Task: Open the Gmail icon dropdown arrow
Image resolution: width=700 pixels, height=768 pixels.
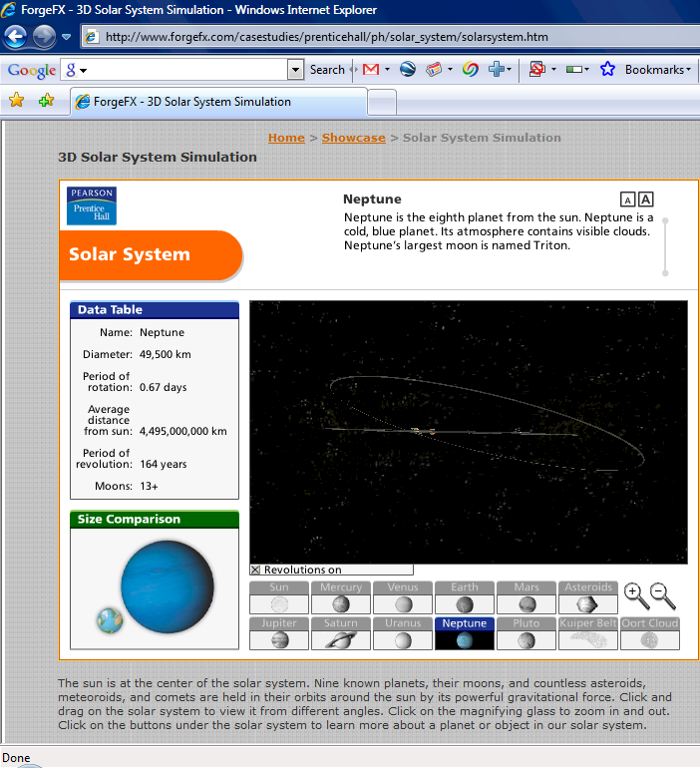Action: pyautogui.click(x=387, y=70)
